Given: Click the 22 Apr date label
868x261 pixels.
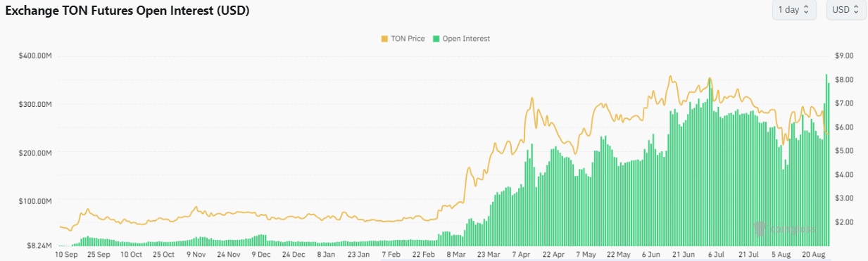Looking at the screenshot, I should (x=553, y=255).
